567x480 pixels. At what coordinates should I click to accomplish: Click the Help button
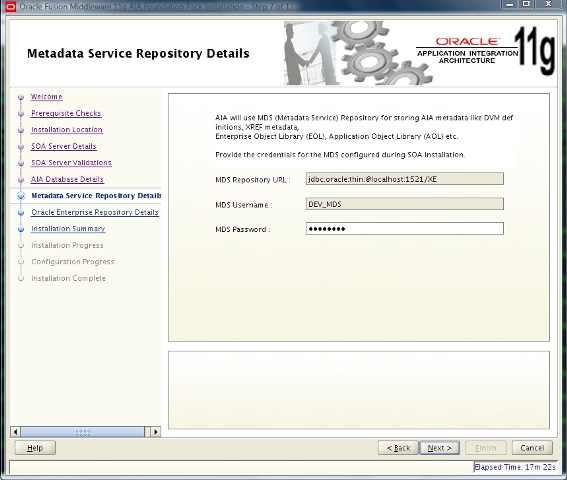35,448
